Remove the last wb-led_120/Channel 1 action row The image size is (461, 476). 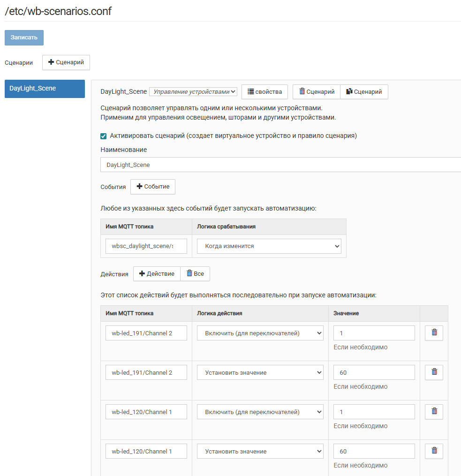pos(434,451)
